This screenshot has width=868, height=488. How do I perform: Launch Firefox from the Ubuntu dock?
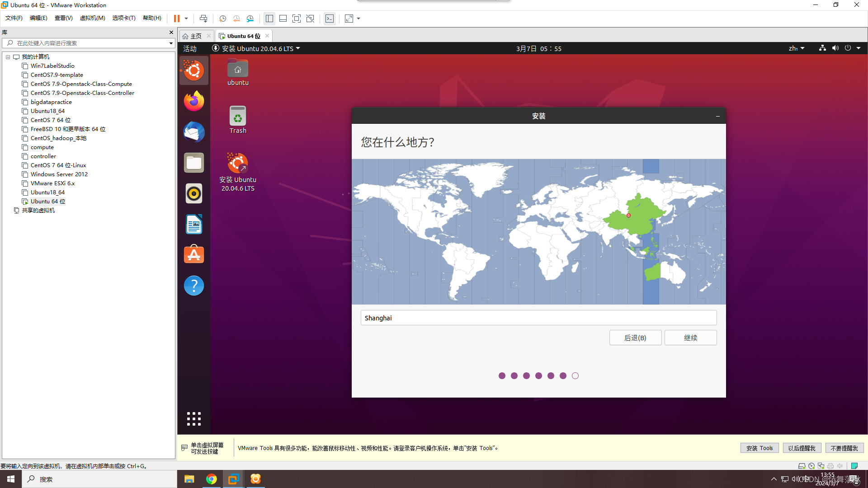[x=194, y=101]
